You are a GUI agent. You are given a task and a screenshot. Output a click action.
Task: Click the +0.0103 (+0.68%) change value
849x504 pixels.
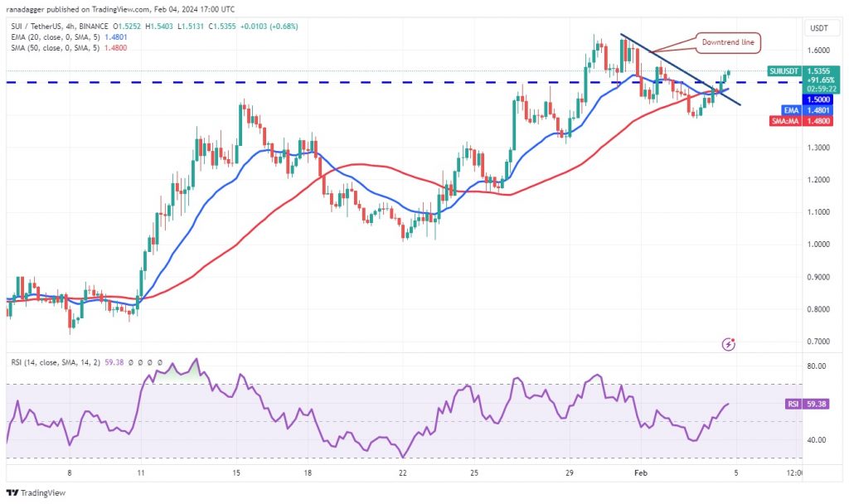point(269,26)
